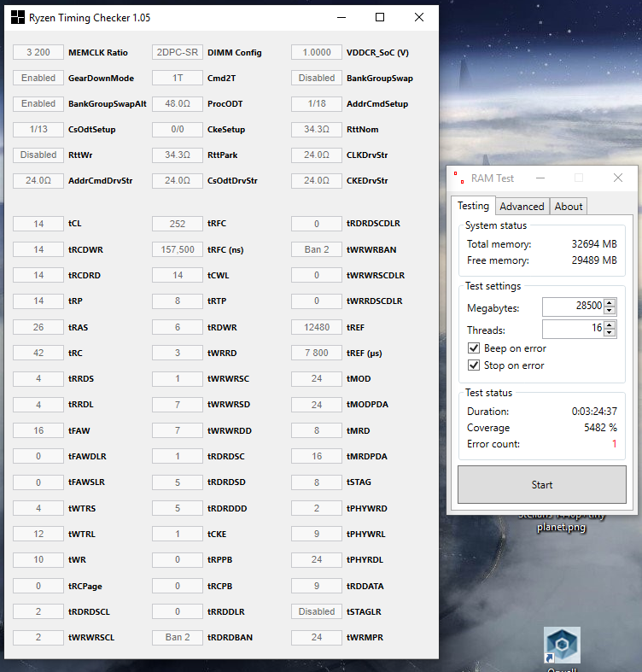Click the RttWr Disabled field
This screenshot has width=642, height=672.
[38, 155]
